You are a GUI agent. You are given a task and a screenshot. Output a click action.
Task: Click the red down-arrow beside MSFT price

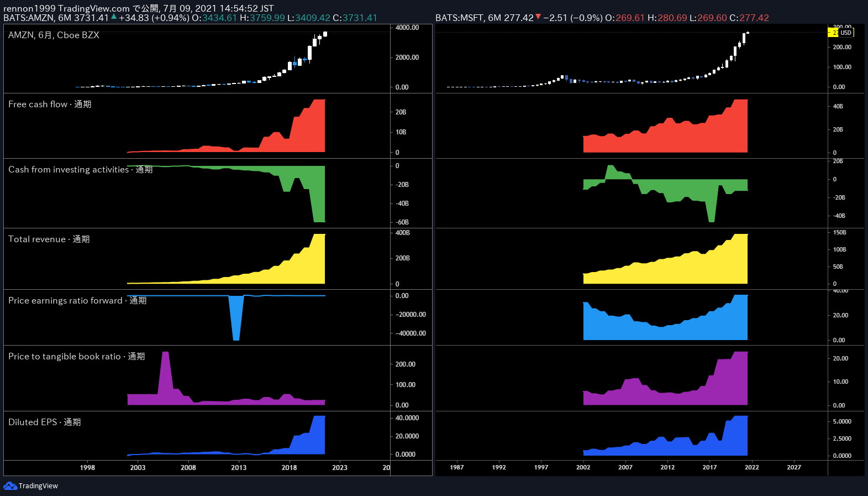(538, 17)
